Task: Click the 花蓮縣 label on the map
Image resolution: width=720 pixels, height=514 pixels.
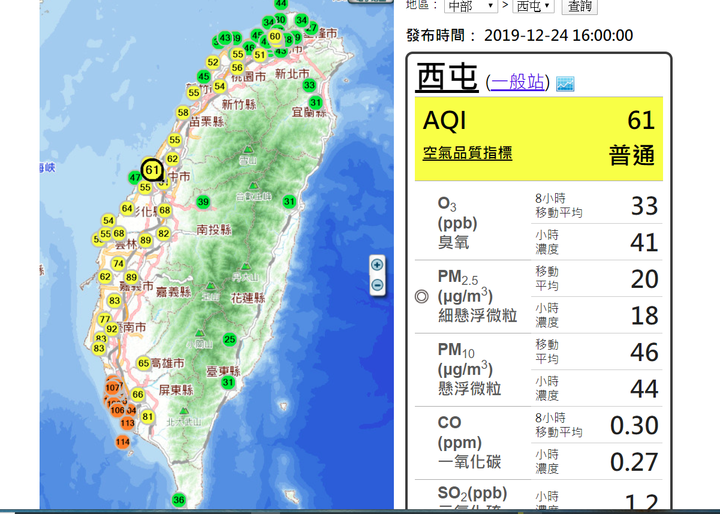Action: [x=248, y=298]
